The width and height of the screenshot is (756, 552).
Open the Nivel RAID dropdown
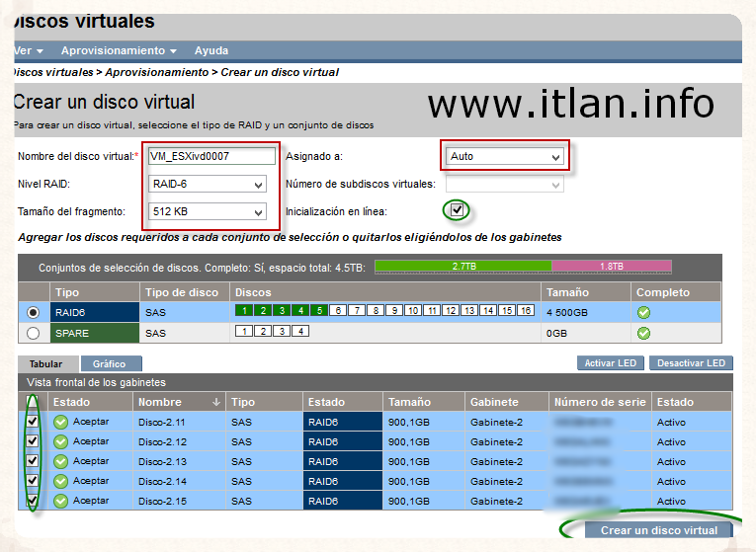click(x=208, y=184)
